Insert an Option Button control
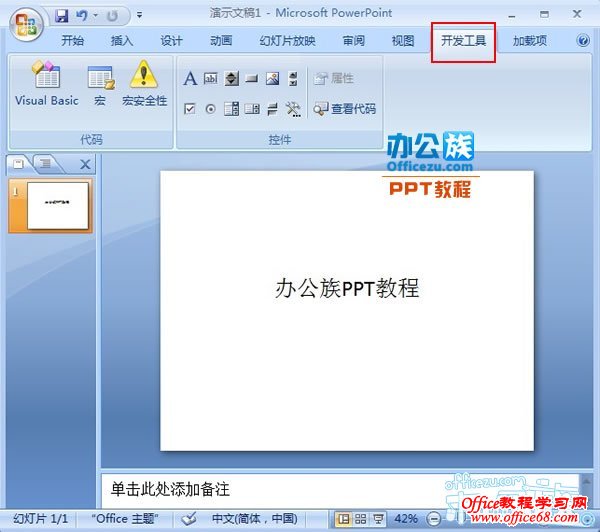 (x=210, y=109)
